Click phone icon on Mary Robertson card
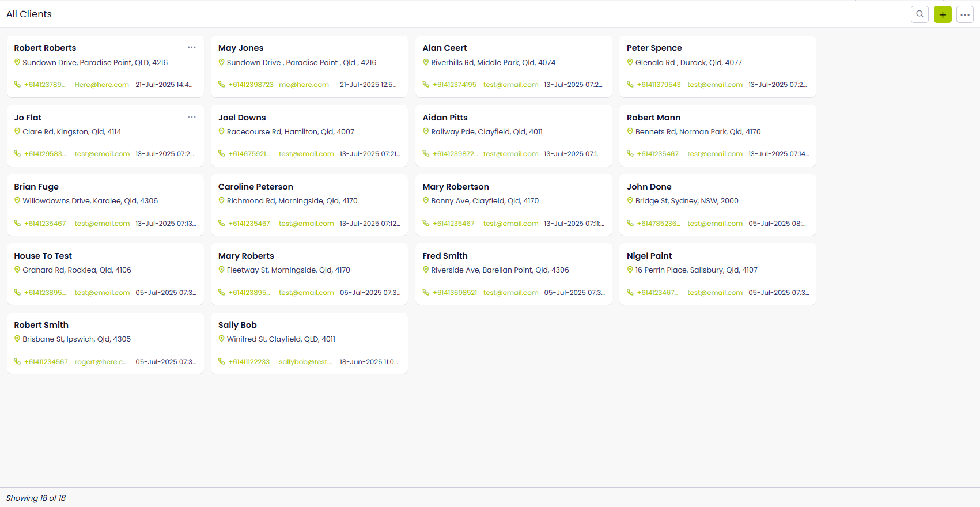980x507 pixels. (426, 223)
